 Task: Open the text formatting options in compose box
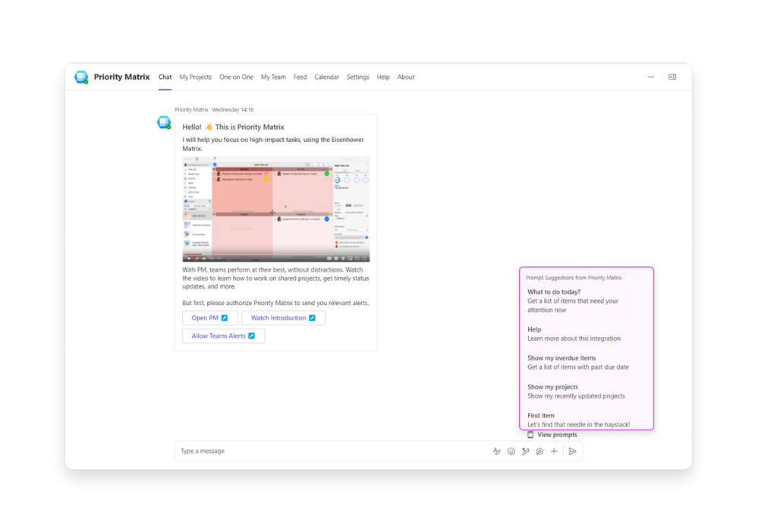pyautogui.click(x=497, y=452)
